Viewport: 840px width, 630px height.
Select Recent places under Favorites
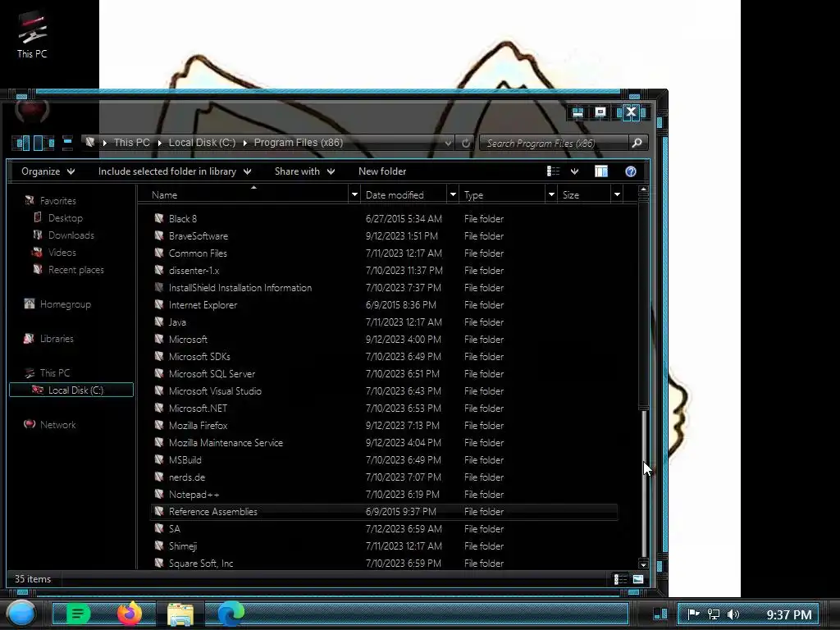click(x=76, y=269)
